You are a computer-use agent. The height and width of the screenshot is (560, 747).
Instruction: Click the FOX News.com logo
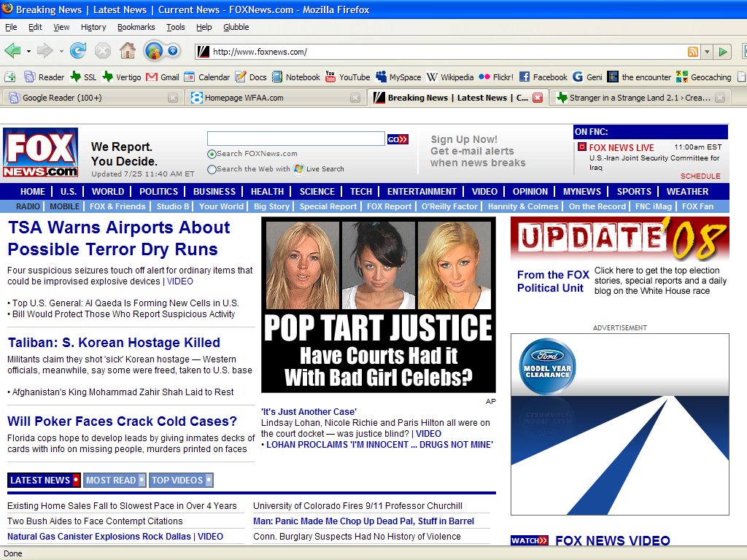[40, 153]
